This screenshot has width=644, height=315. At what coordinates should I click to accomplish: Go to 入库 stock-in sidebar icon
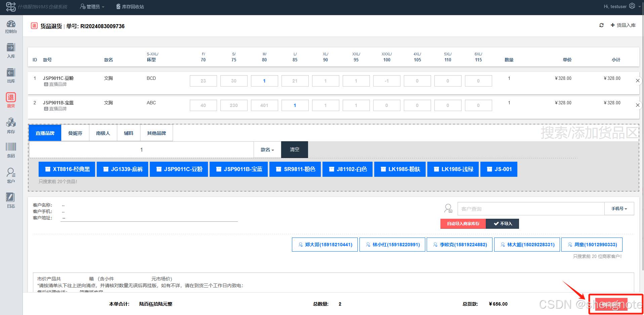coord(11,51)
